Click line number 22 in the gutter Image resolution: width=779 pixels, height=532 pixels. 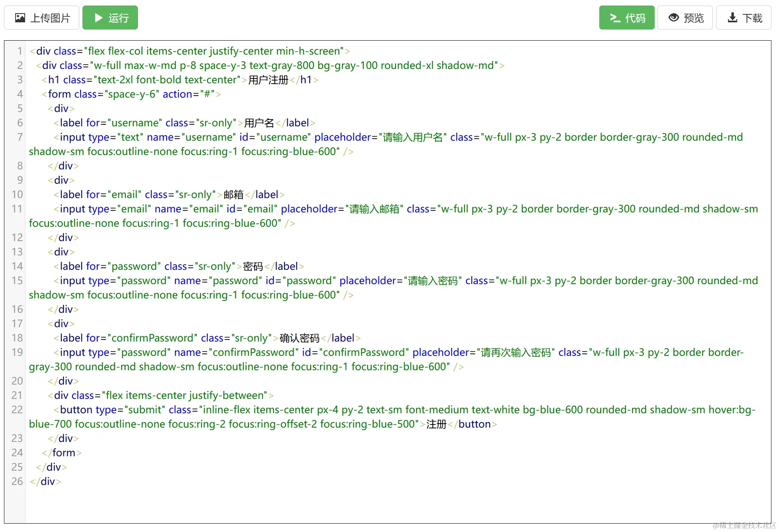pos(17,410)
